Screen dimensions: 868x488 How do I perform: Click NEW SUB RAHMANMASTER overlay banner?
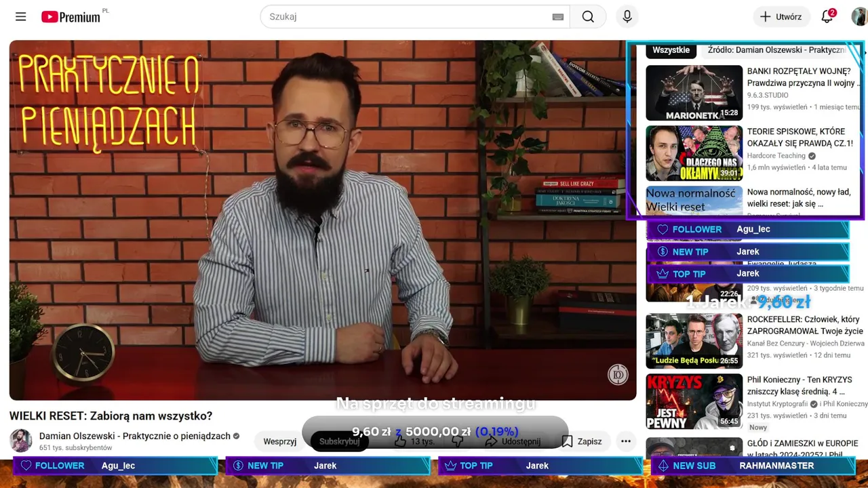click(753, 466)
